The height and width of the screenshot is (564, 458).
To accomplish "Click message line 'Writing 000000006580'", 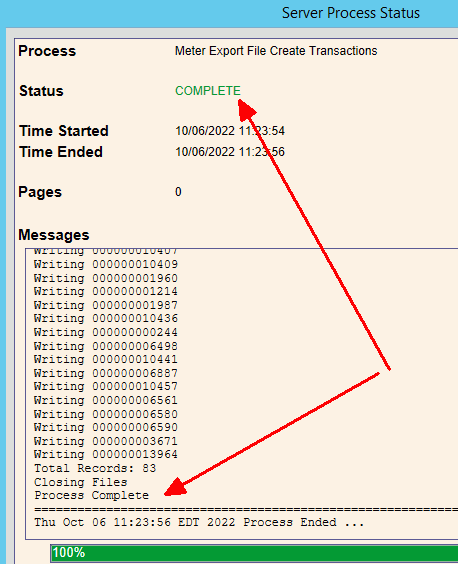I will (x=106, y=414).
